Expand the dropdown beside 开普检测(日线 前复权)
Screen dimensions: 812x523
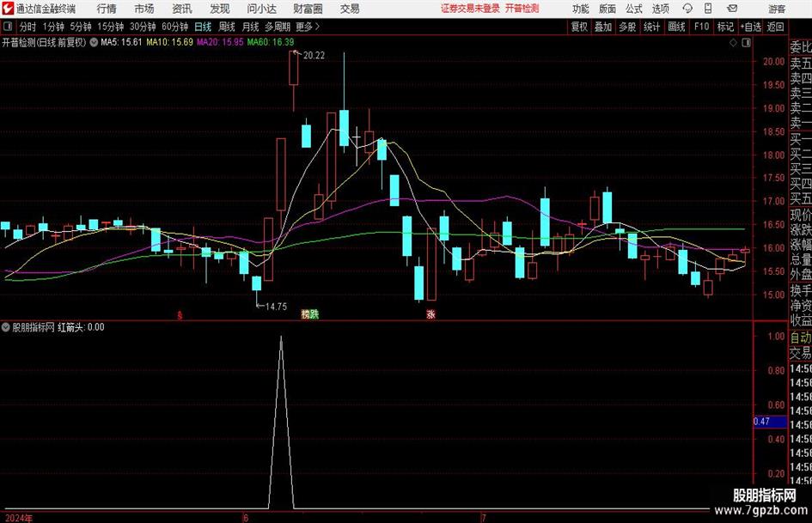(x=94, y=42)
